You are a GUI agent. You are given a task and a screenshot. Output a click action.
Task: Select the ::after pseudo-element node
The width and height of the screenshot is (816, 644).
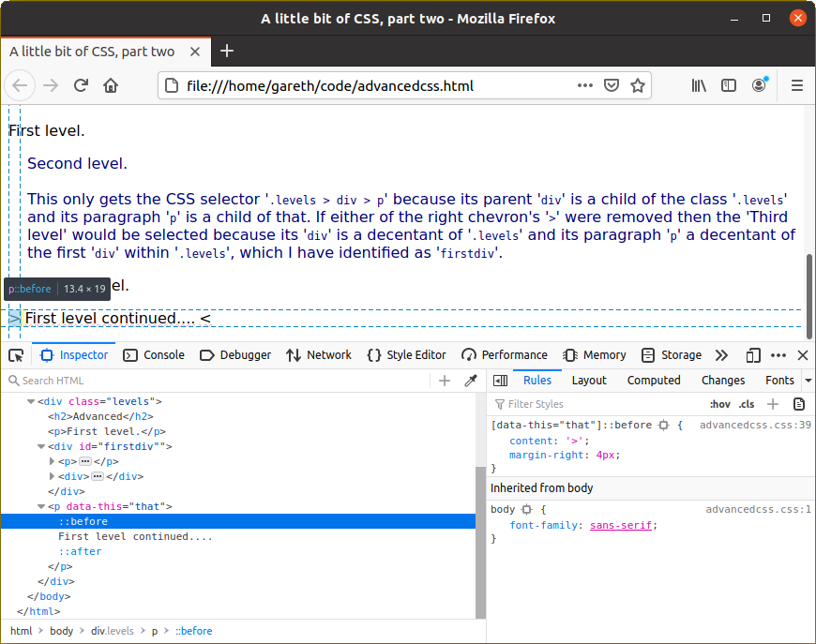pyautogui.click(x=80, y=551)
